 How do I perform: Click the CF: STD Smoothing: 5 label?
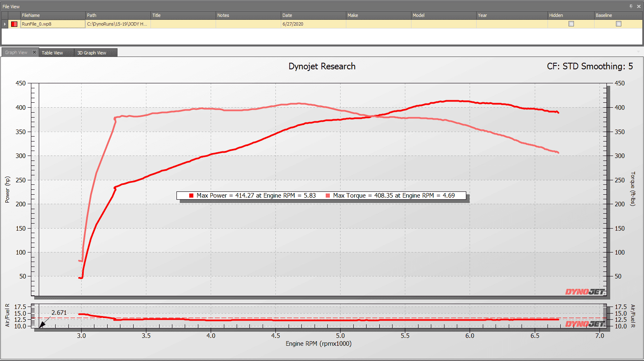click(590, 66)
